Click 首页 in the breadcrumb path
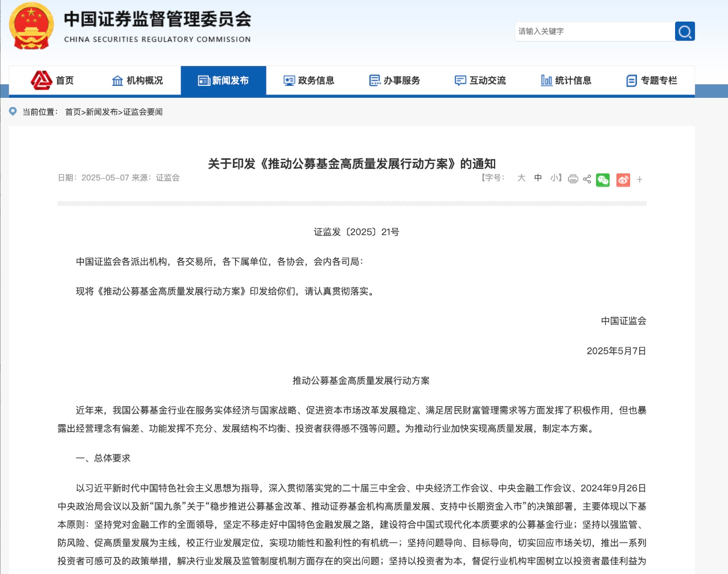The width and height of the screenshot is (728, 574). 73,112
